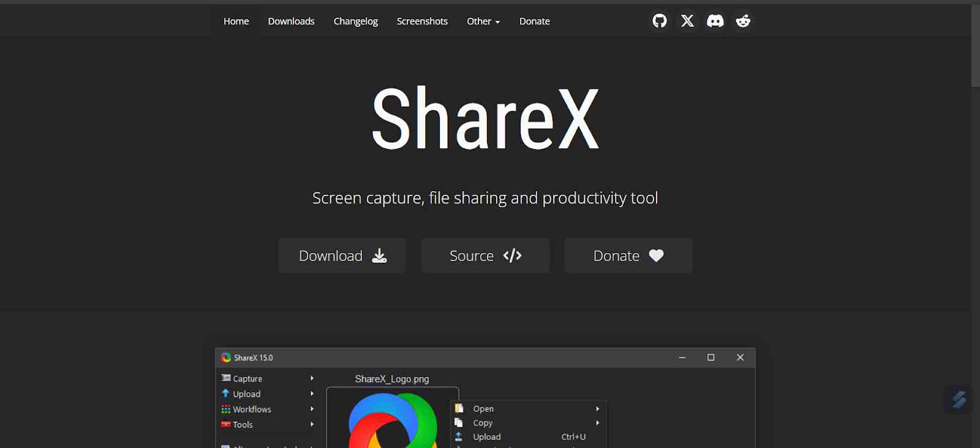Viewport: 980px width, 448px height.
Task: Open the Downloads nav item
Action: point(291,21)
